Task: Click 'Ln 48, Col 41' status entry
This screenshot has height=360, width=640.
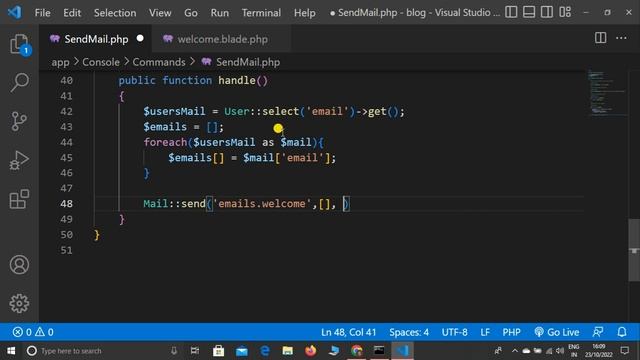Action: (x=348, y=332)
